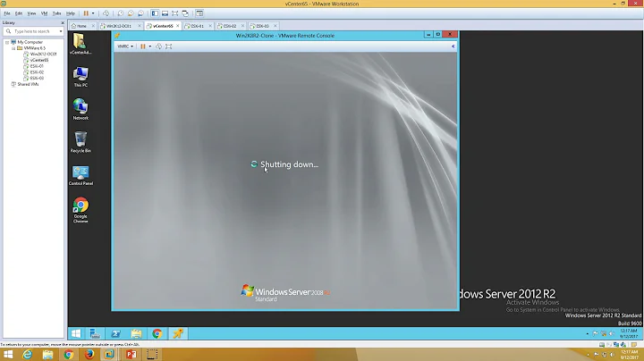Click the VMRC icon in guest taskbar
This screenshot has height=361, width=644.
178,333
